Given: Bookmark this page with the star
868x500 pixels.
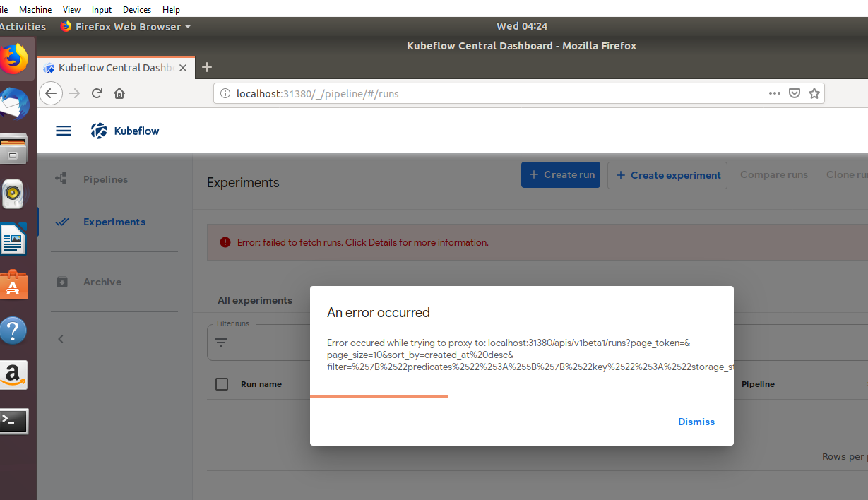Looking at the screenshot, I should pos(814,93).
